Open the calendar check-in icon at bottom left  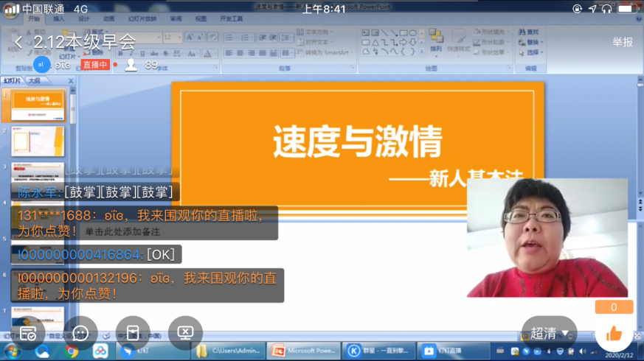(28, 333)
